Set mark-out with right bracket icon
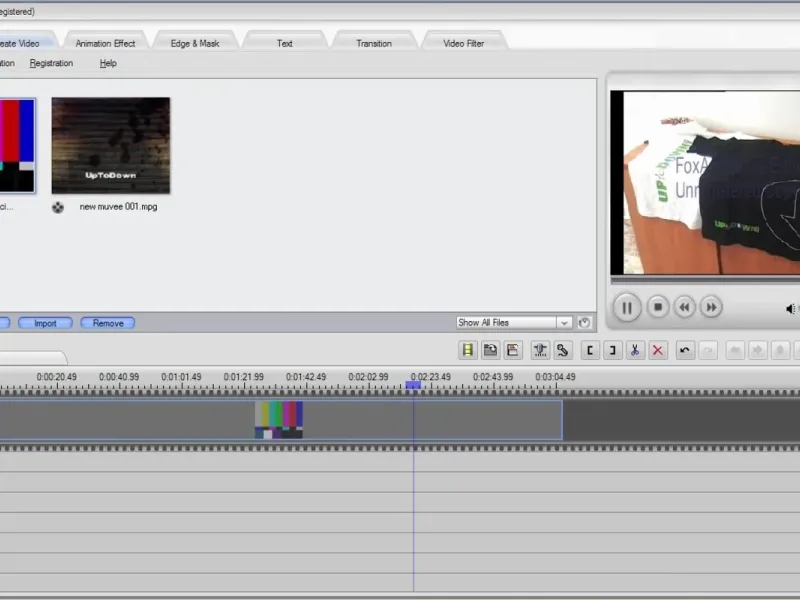The image size is (800, 600). [x=612, y=350]
